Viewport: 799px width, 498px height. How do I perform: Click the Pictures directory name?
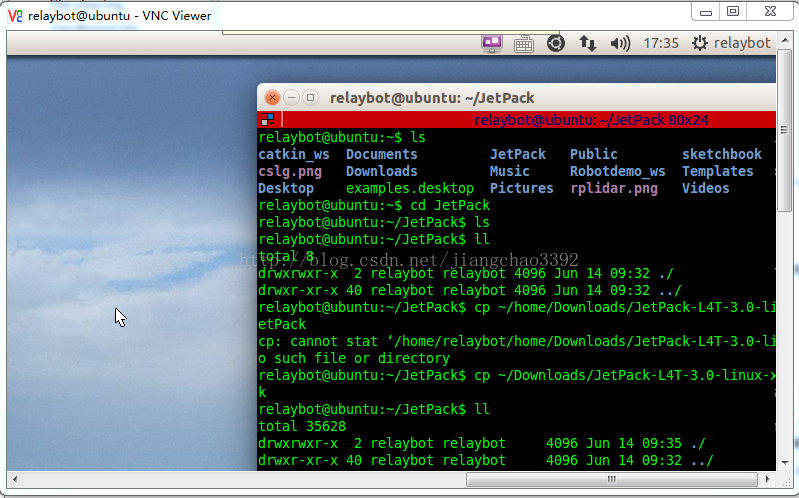(x=522, y=189)
